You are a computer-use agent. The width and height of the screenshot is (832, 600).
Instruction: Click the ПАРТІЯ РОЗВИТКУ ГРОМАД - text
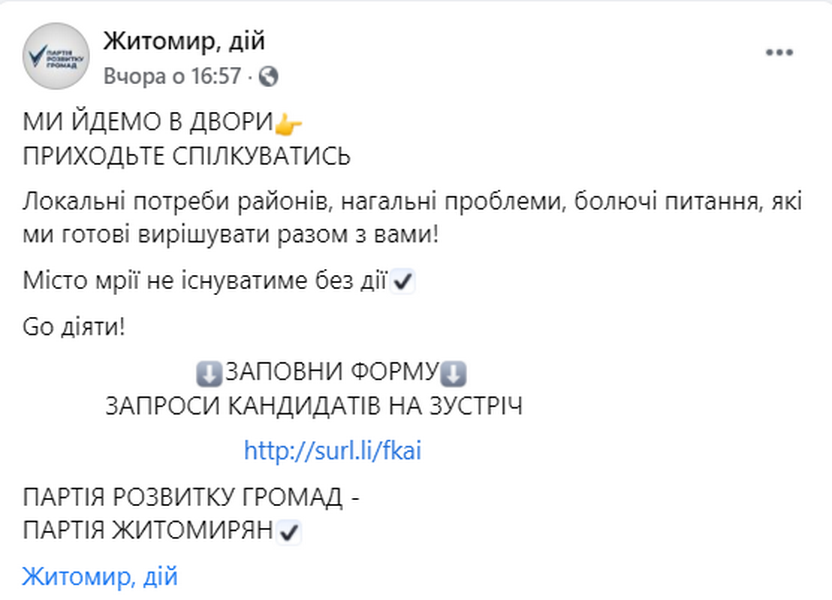point(190,499)
